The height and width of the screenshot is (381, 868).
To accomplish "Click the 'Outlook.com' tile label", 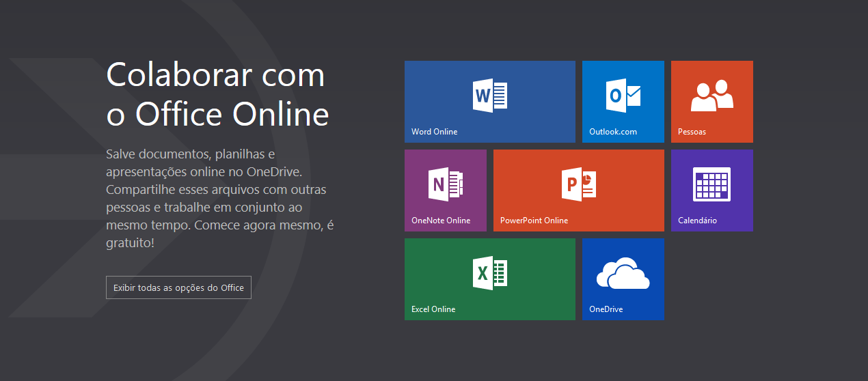I will tap(613, 132).
